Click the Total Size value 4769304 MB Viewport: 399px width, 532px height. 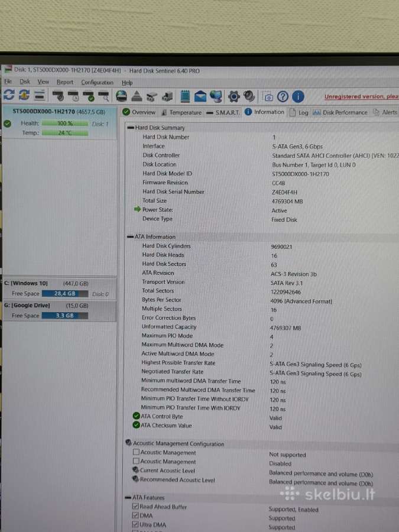287,201
